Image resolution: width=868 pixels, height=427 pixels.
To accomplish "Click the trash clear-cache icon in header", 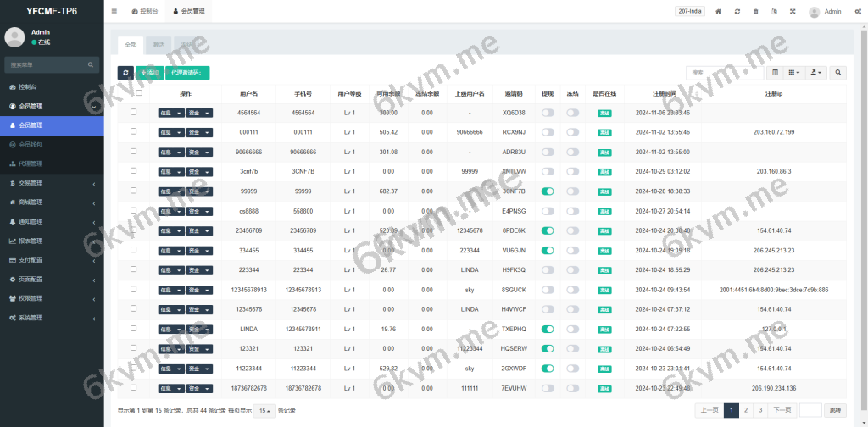I will click(755, 12).
